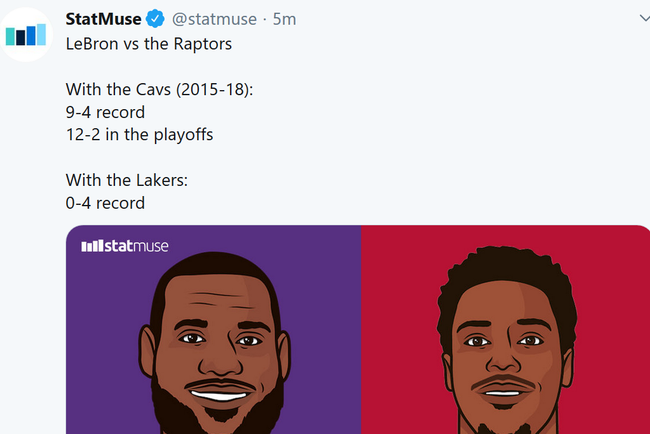Screen dimensions: 650x434
Task: Click the statmuse logo inside the image
Action: click(x=125, y=246)
